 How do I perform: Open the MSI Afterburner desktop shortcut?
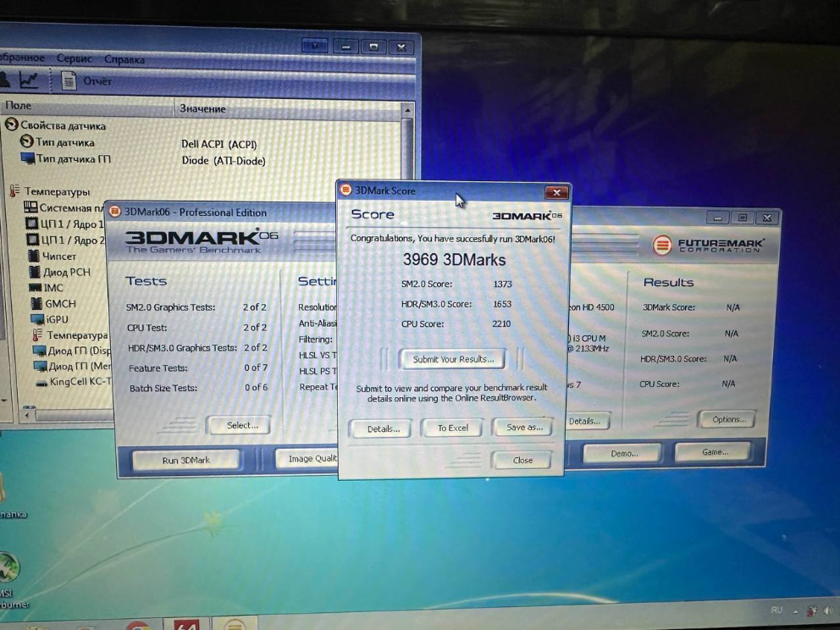click(11, 581)
